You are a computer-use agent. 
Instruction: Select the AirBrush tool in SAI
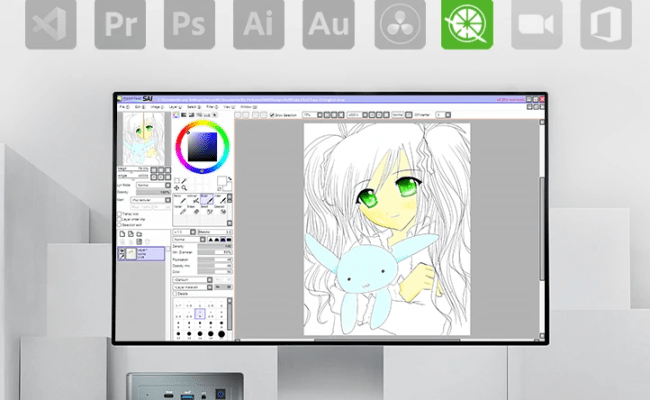[x=194, y=199]
